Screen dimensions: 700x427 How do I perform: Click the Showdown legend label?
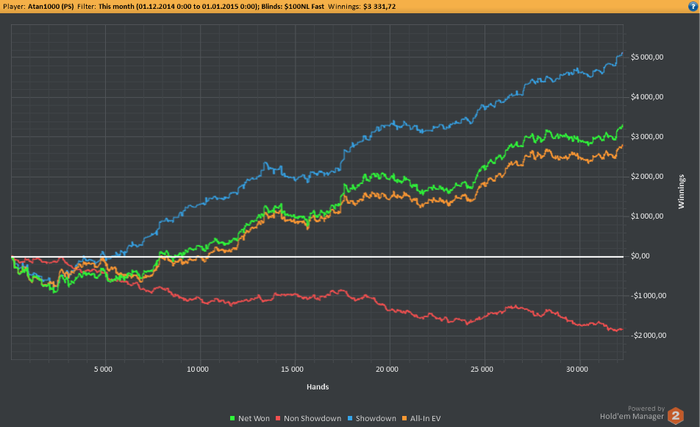[376, 419]
